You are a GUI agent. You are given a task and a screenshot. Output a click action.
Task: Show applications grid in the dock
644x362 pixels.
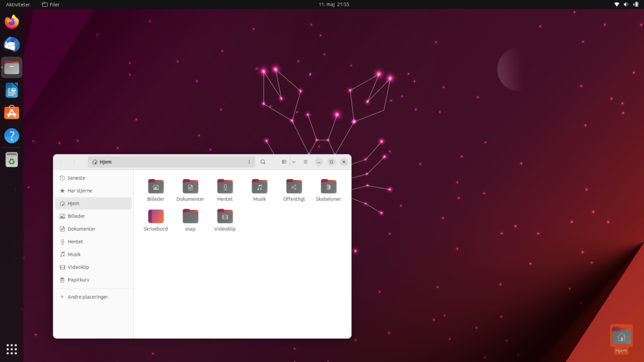[11, 349]
